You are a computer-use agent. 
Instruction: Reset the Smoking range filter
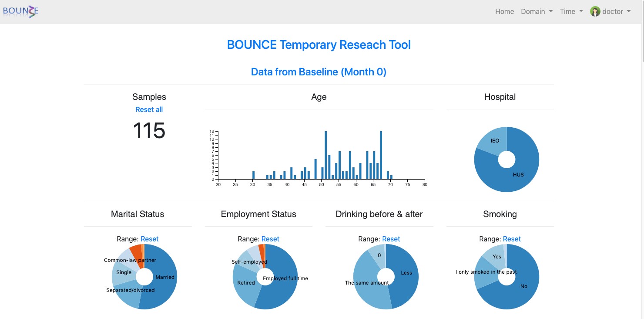point(512,239)
